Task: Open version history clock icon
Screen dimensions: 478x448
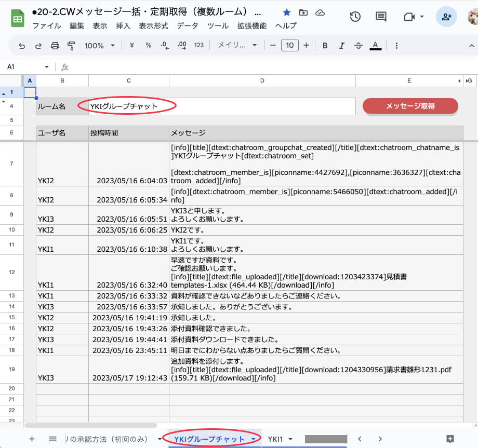Action: click(355, 17)
